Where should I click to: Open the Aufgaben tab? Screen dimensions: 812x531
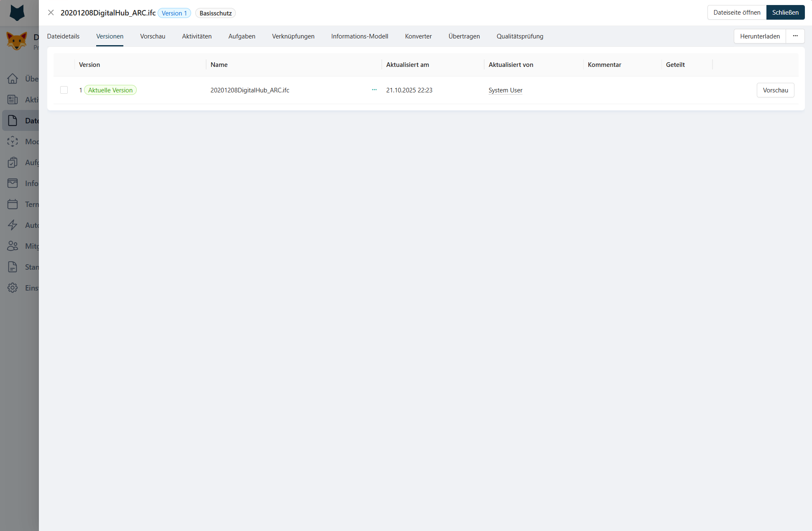(x=242, y=36)
